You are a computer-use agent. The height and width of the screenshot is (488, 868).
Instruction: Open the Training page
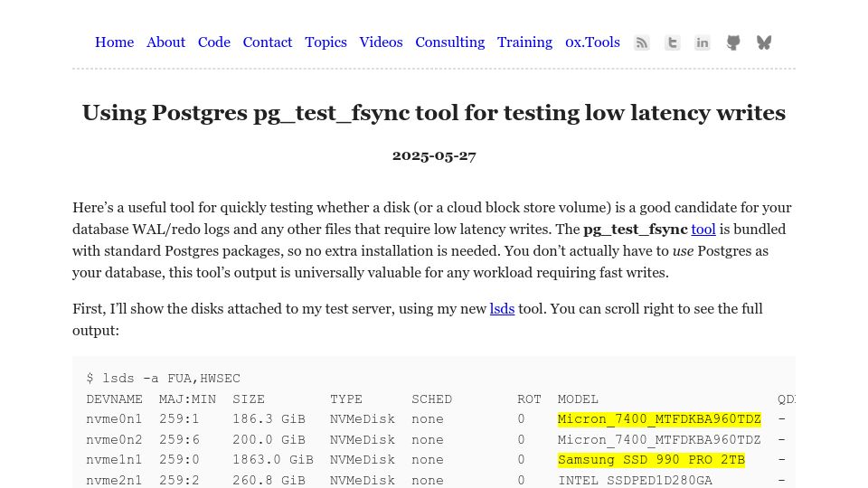tap(524, 42)
